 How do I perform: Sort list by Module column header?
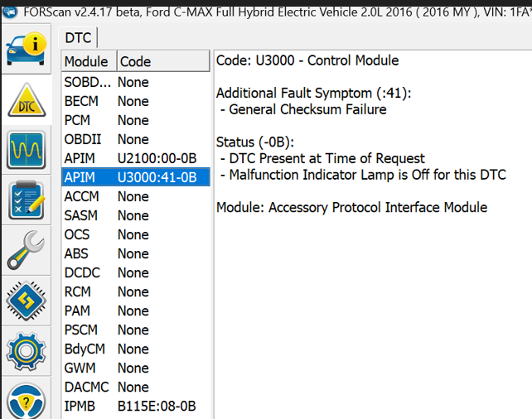click(89, 61)
